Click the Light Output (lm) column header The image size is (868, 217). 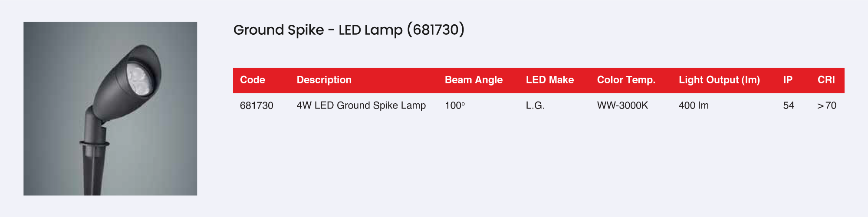719,80
